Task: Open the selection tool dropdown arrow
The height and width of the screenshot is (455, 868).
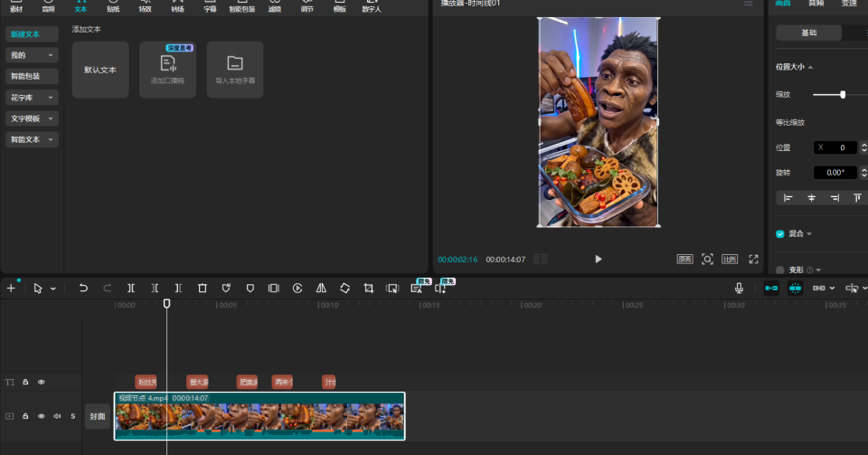Action: (x=53, y=289)
